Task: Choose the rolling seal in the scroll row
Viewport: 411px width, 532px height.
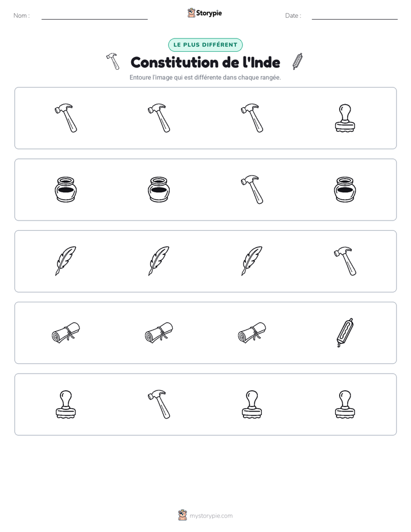Action: point(345,333)
